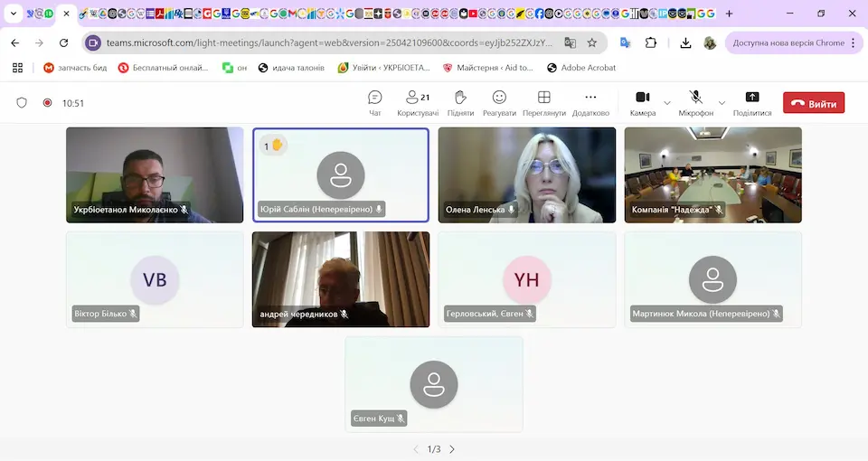
Task: Open more options (Додатково)
Action: (x=590, y=103)
